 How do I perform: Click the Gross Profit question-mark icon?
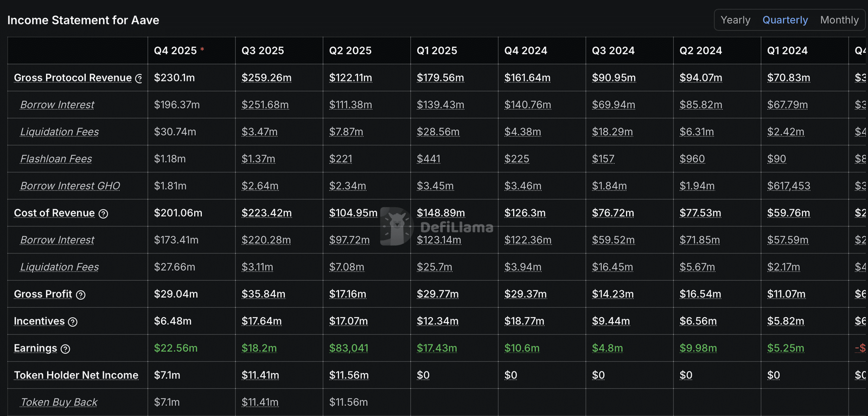[80, 295]
